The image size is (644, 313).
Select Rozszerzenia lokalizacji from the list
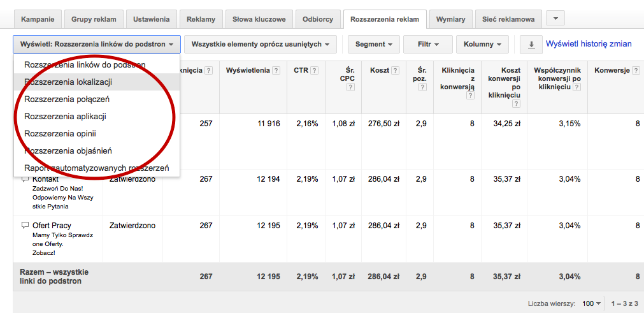point(68,82)
